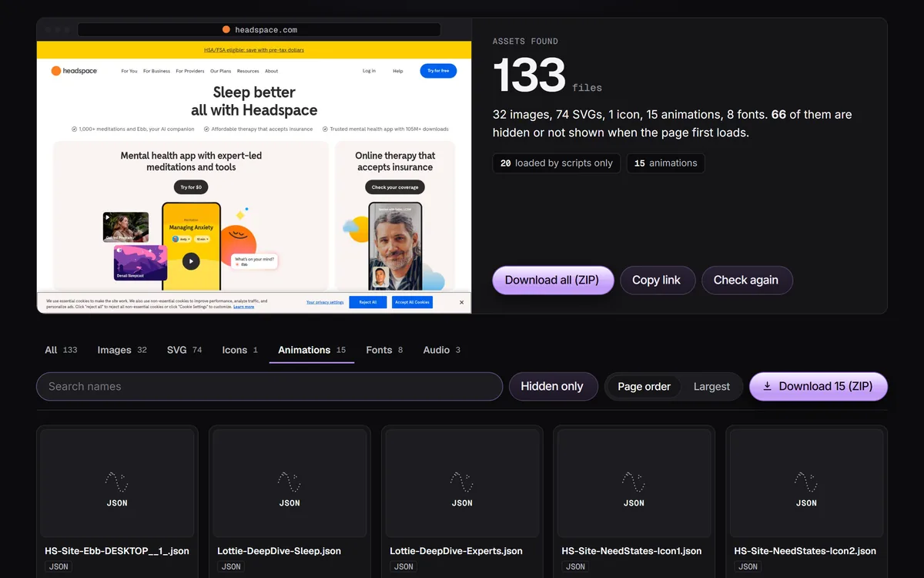
Task: Download 15 animations as ZIP
Action: pyautogui.click(x=818, y=387)
